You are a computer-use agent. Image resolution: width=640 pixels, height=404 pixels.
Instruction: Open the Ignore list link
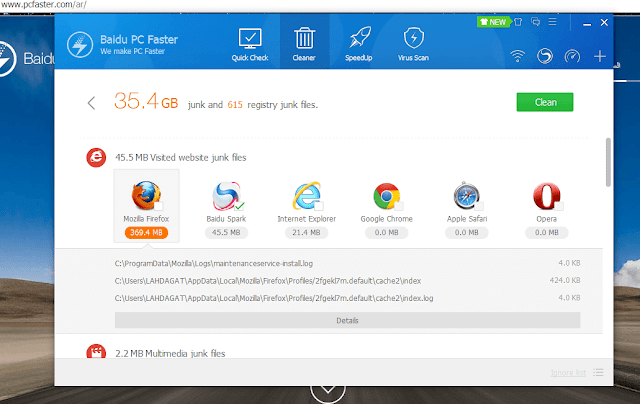tap(568, 373)
